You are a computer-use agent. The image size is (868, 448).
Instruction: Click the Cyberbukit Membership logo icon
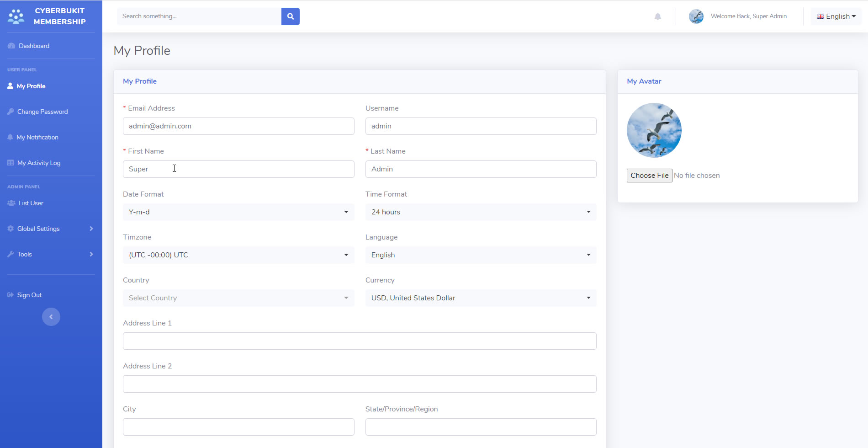click(16, 16)
